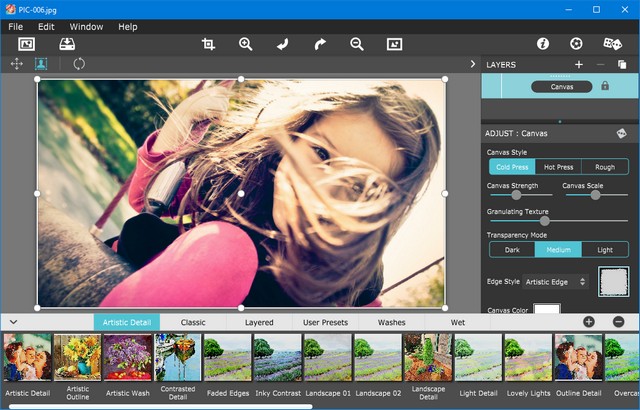Toggle the Canvas layer lock

point(605,86)
